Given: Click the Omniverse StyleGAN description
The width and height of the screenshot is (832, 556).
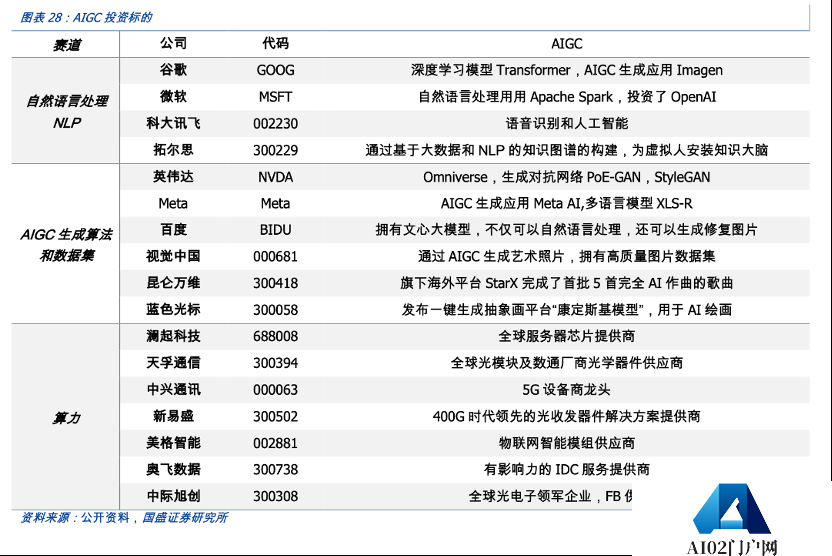Looking at the screenshot, I should coord(566,177).
